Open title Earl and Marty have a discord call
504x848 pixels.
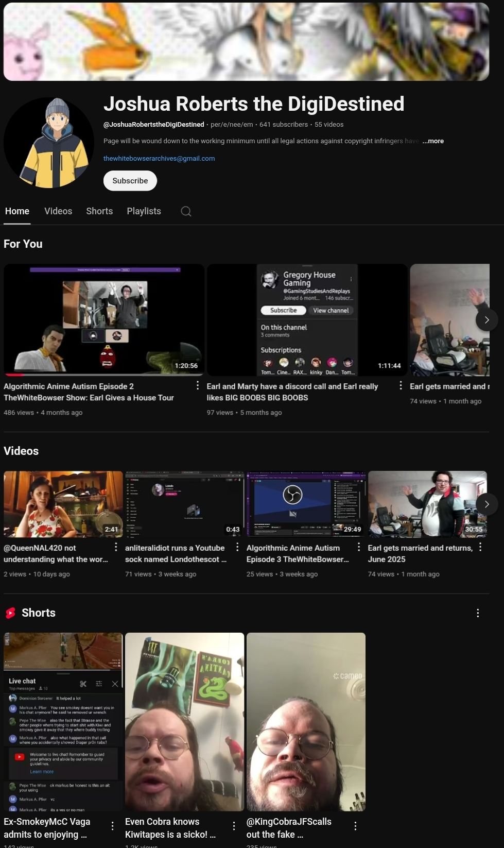[x=292, y=392]
